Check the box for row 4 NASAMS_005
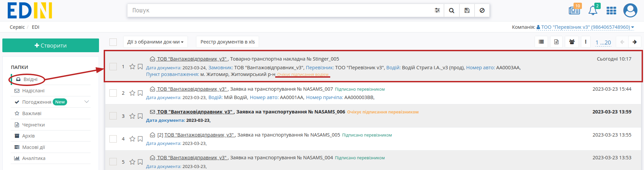This screenshot has width=644, height=170. [113, 139]
